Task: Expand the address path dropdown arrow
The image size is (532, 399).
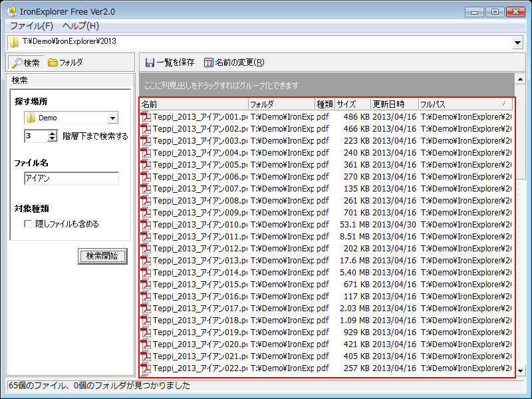Action: coord(517,43)
